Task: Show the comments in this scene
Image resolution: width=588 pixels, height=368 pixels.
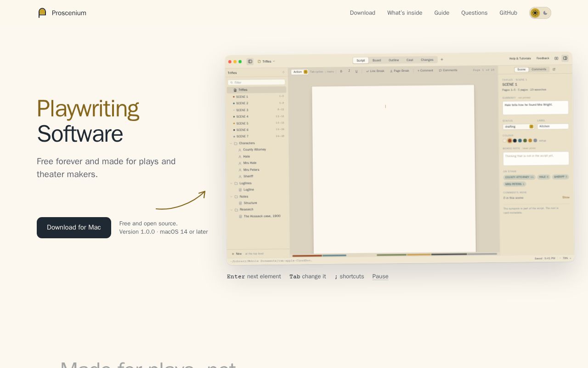Action: pos(566,197)
